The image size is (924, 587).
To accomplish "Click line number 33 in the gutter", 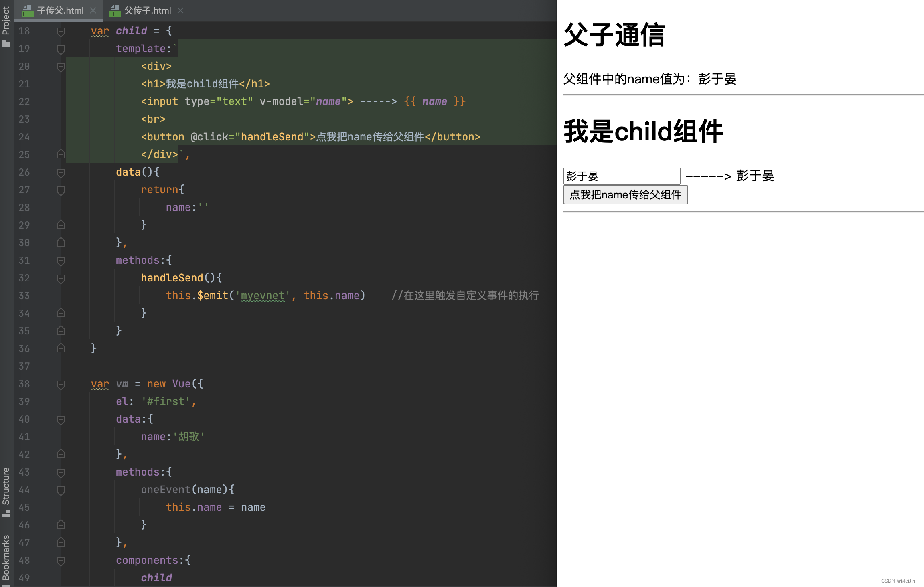I will pyautogui.click(x=24, y=296).
